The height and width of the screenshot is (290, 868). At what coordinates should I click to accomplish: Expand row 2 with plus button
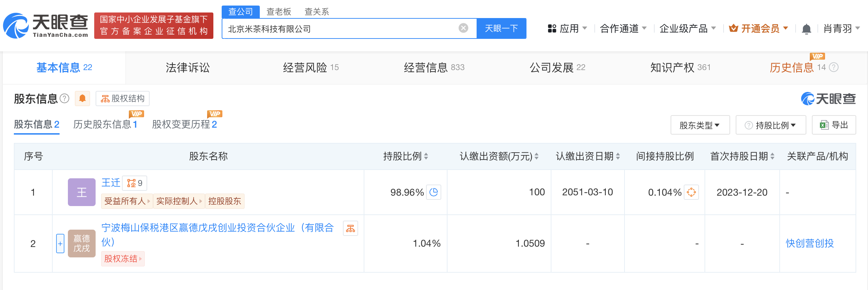(x=60, y=244)
